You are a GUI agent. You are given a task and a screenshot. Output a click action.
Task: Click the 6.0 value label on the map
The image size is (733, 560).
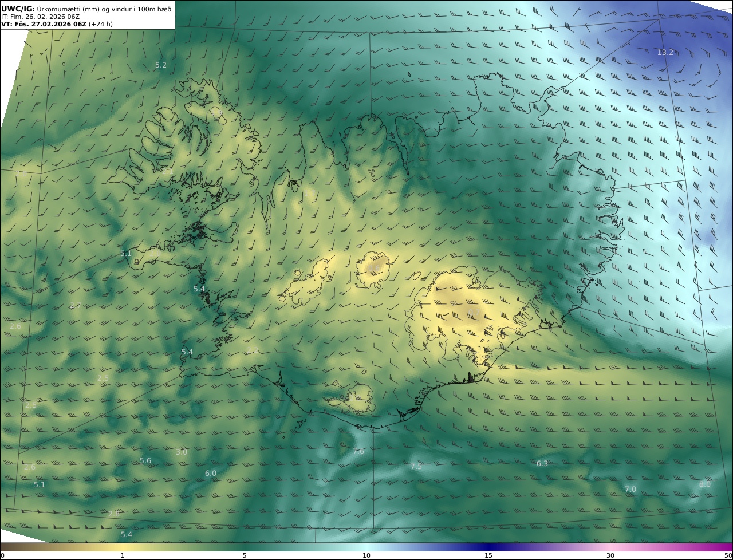[x=211, y=473]
